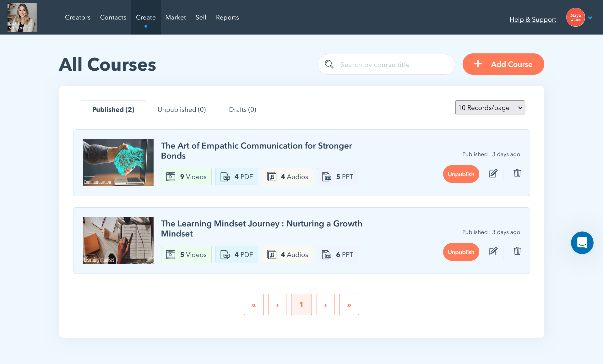Delete the Learning Mindset Journey course

(x=517, y=251)
